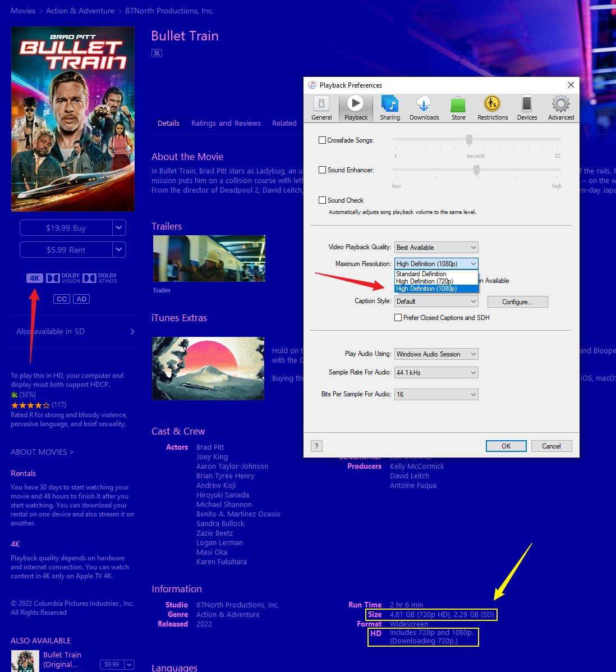Toggle Sound Check checkbox
This screenshot has width=616, height=672.
(322, 200)
